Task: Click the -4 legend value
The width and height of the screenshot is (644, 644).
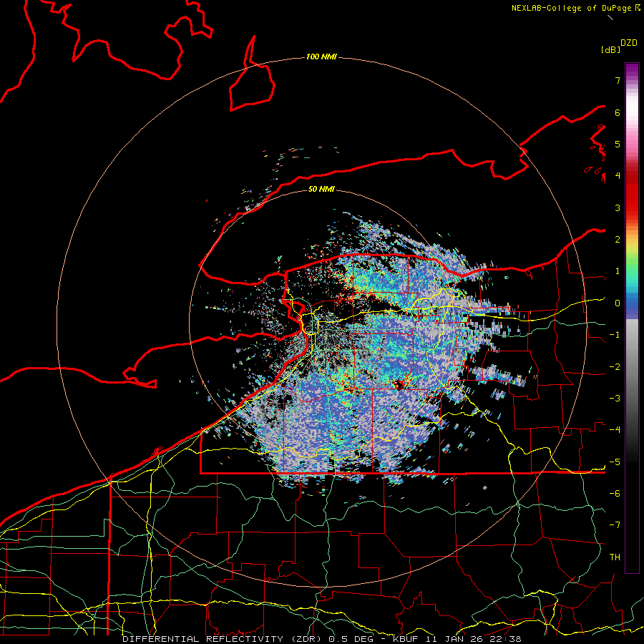Action: click(x=615, y=430)
